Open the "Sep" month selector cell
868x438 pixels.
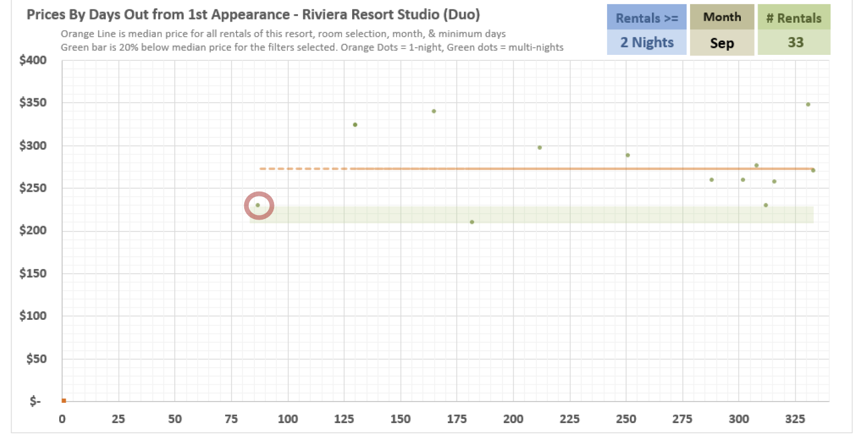722,43
